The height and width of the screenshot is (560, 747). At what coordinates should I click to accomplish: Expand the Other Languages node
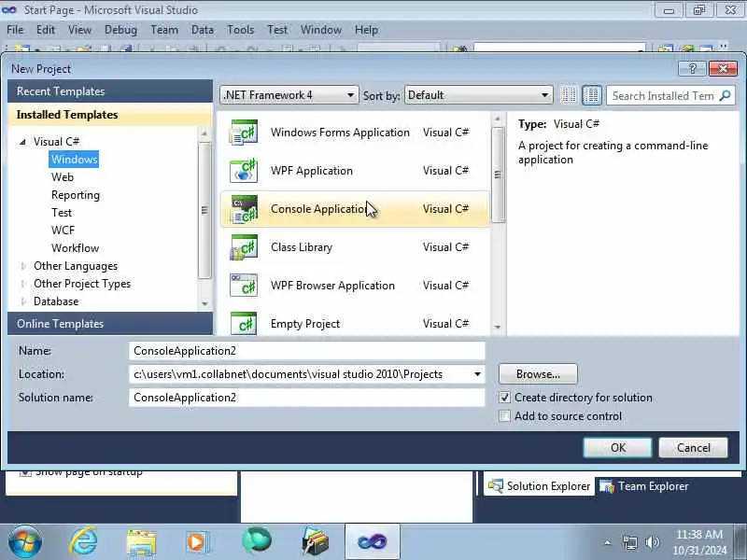(22, 266)
